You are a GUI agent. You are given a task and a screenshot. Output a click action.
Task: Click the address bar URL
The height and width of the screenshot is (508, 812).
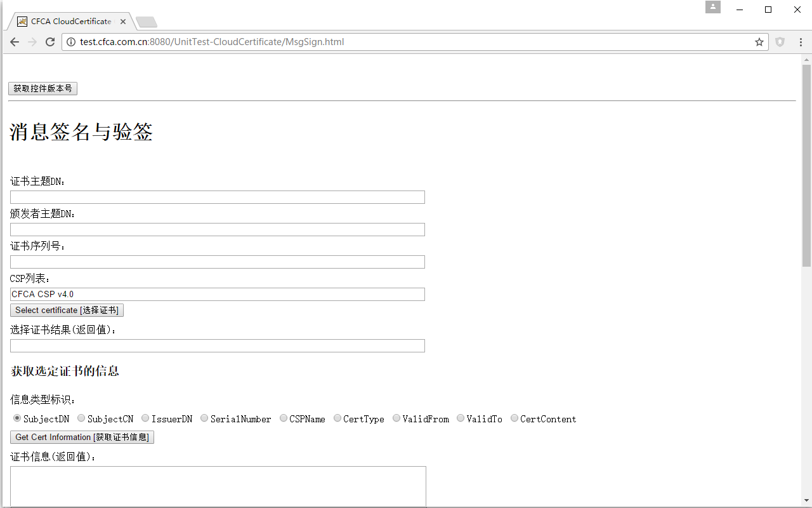(212, 42)
